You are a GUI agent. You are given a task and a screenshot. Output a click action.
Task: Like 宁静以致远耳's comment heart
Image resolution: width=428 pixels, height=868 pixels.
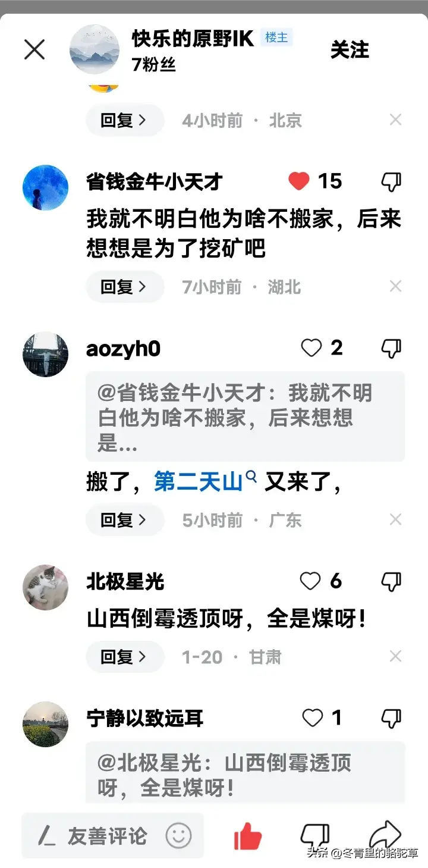click(x=312, y=718)
